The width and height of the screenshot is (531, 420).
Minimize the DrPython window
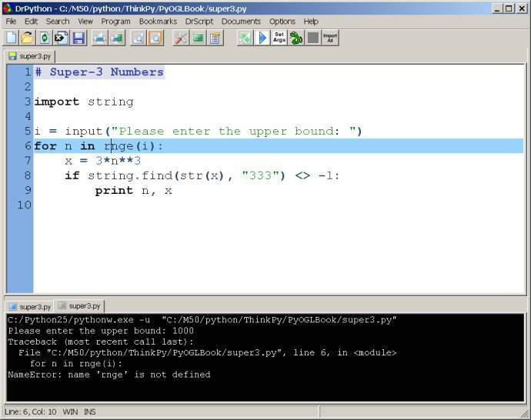pos(497,8)
